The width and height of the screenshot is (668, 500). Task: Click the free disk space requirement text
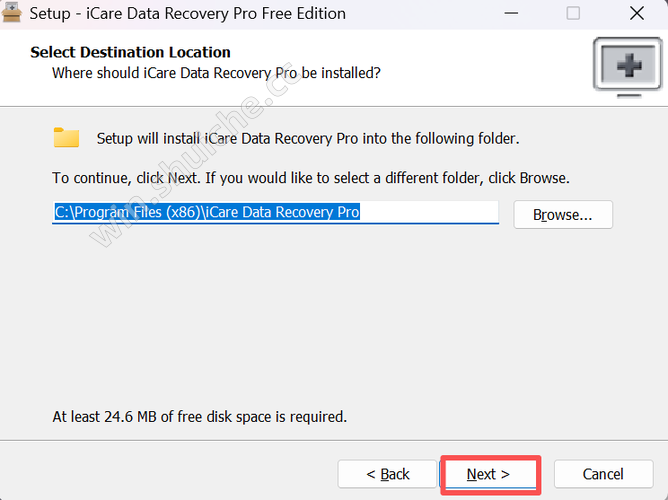click(x=200, y=416)
